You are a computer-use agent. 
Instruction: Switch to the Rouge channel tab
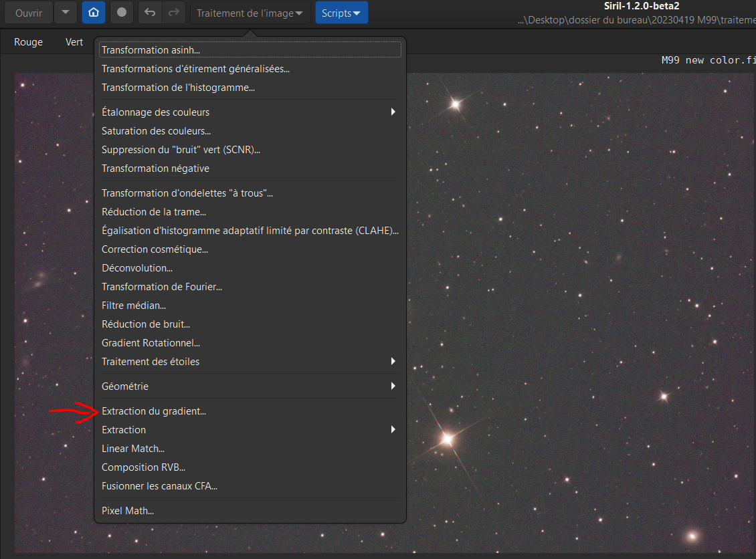click(x=28, y=42)
